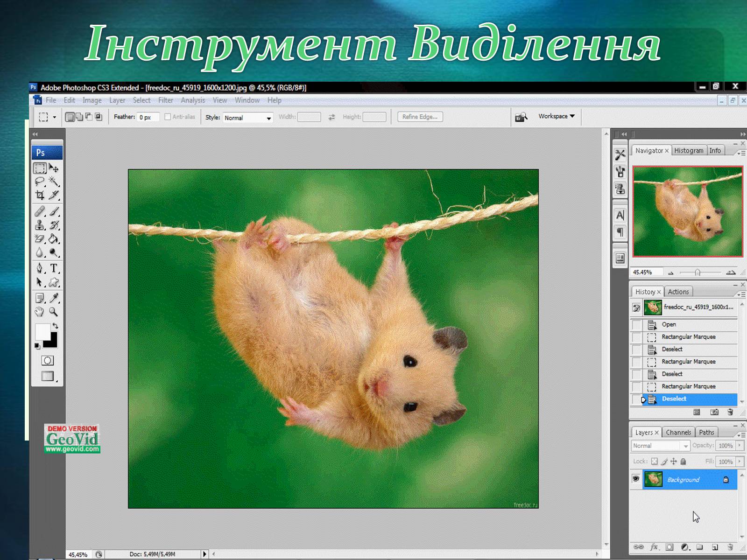Select the Notes tool
Image resolution: width=747 pixels, height=560 pixels.
(40, 298)
